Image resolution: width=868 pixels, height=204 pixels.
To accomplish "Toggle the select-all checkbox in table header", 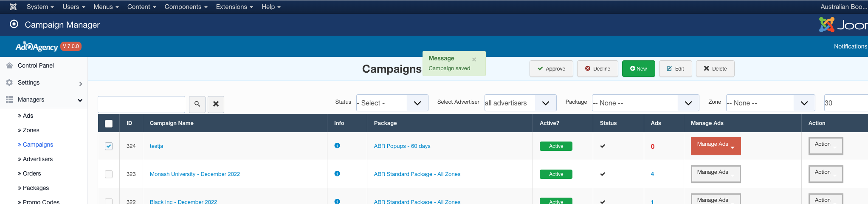I will coord(109,123).
